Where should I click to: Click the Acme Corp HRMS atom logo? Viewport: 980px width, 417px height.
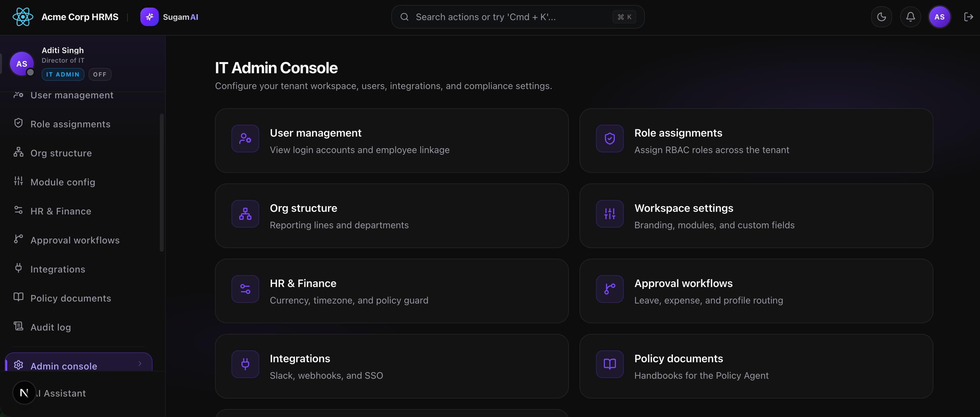(23, 17)
